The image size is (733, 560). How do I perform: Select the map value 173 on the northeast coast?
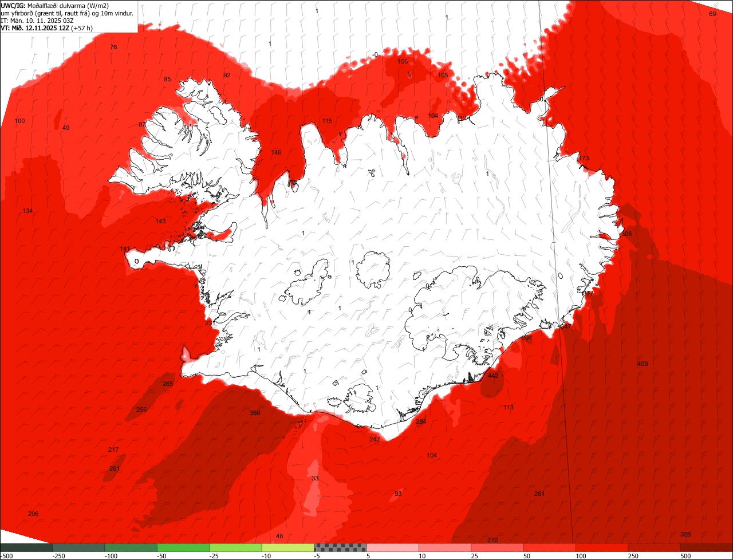point(584,158)
